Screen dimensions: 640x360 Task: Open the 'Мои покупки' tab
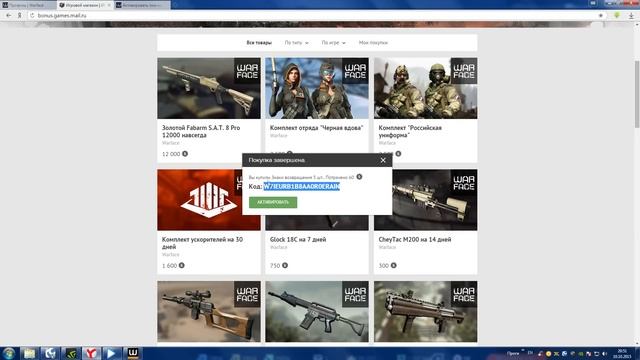[x=373, y=42]
